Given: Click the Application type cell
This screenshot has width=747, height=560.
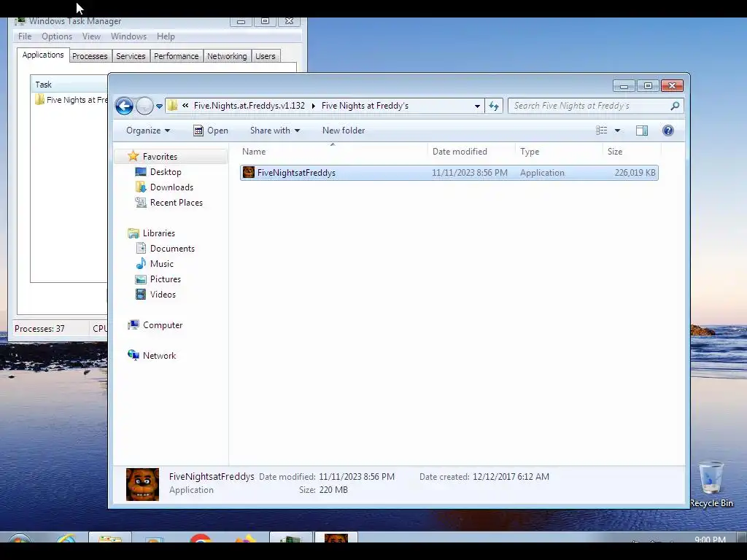Looking at the screenshot, I should click(x=542, y=173).
